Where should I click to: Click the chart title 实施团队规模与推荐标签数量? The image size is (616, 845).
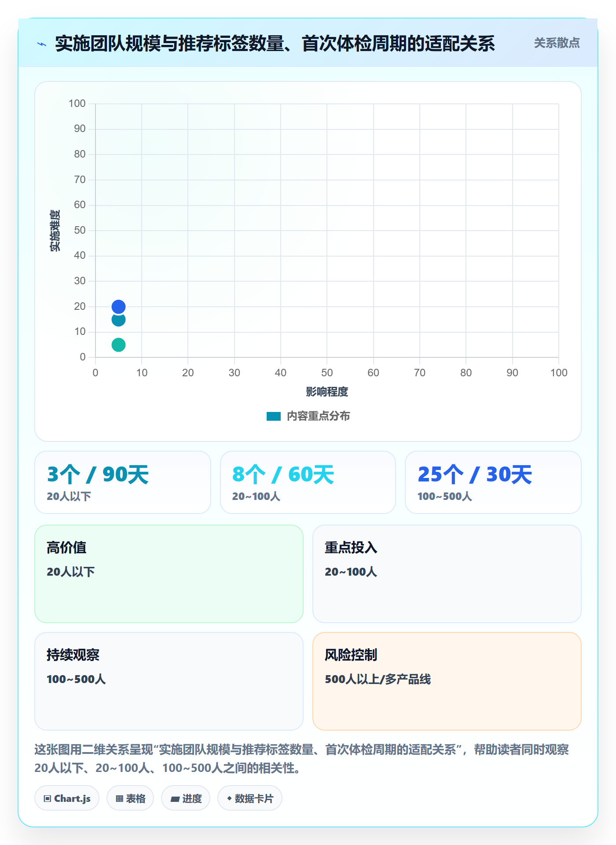(x=275, y=44)
